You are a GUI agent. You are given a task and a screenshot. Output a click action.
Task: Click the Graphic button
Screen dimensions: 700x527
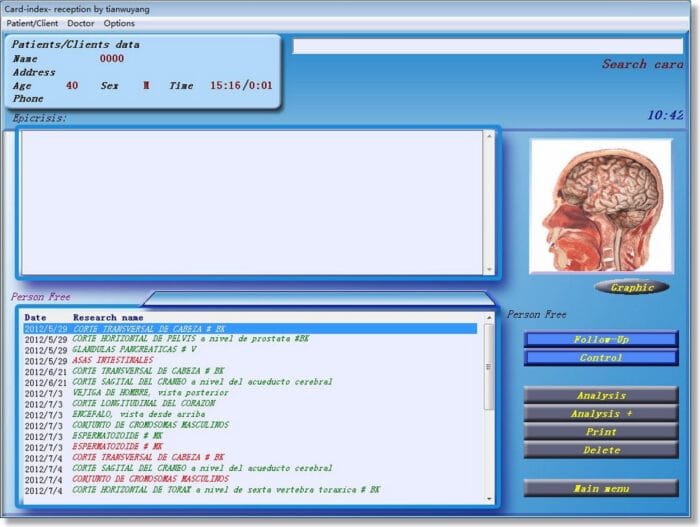[x=632, y=288]
